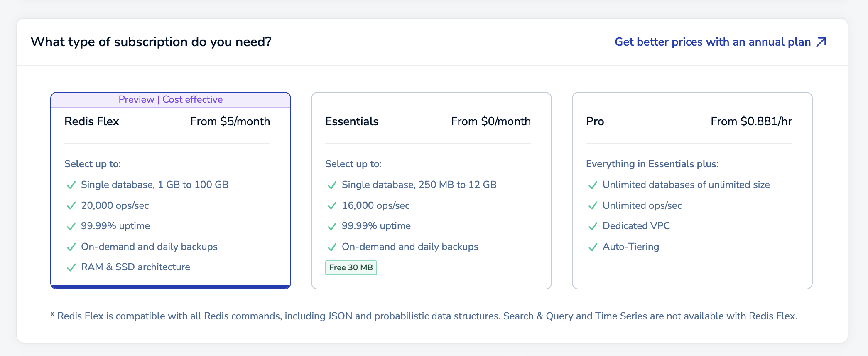Click checkmark beside Single database, 250 MB to 12 GB
Image resolution: width=868 pixels, height=356 pixels.
[x=332, y=185]
